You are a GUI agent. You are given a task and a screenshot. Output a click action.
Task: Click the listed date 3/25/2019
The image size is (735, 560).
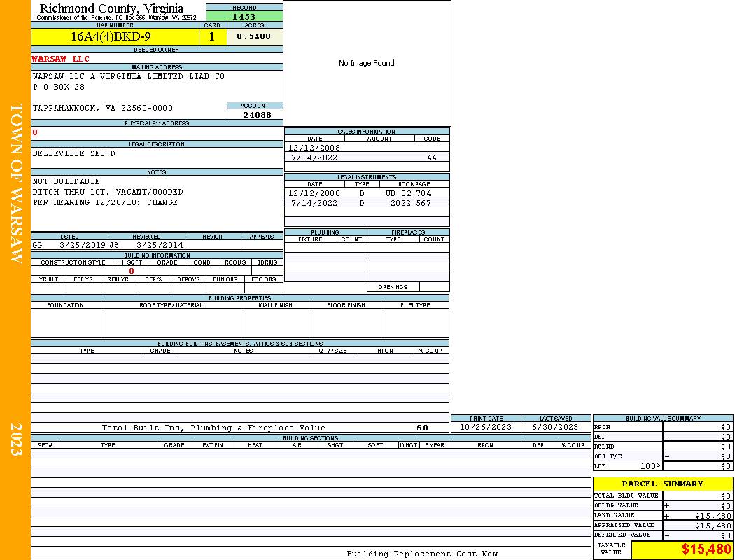83,246
